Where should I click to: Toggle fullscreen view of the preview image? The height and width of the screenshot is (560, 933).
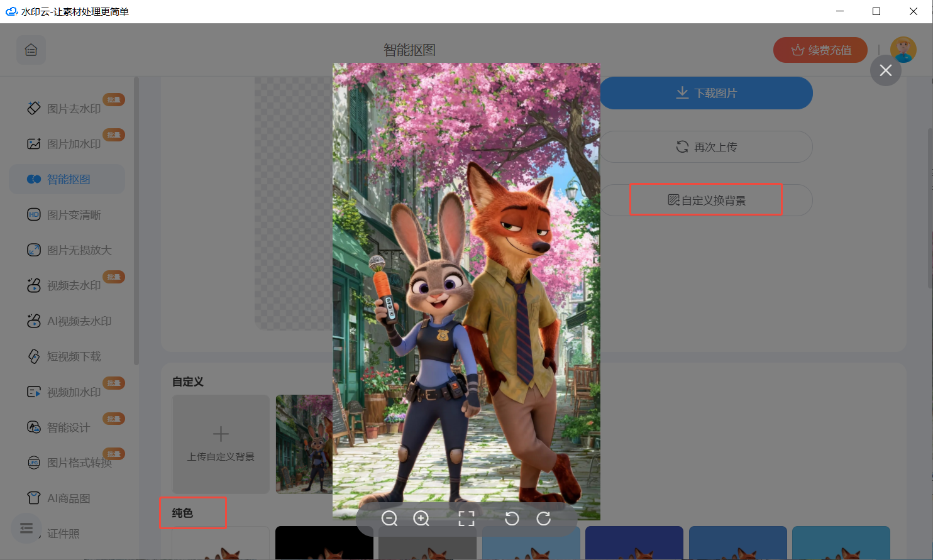pos(466,519)
